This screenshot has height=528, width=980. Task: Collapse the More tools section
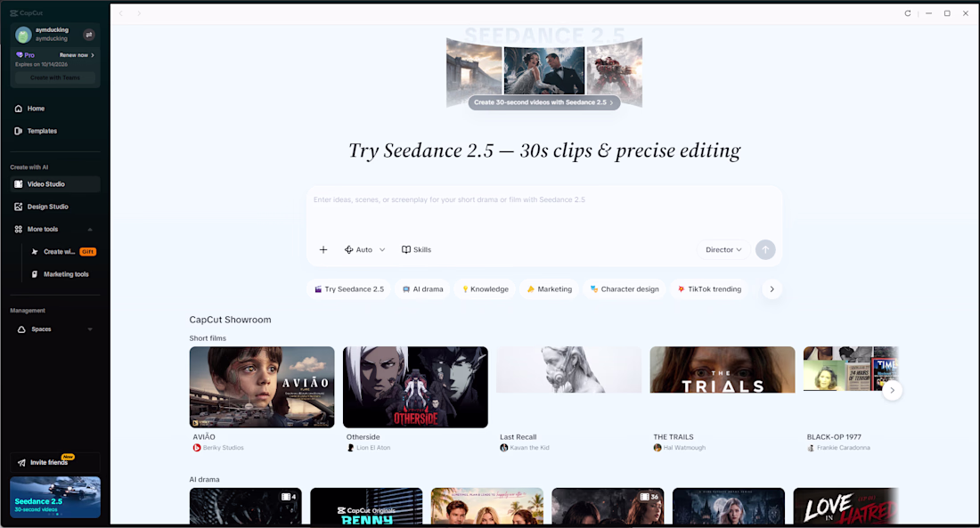[x=90, y=230]
